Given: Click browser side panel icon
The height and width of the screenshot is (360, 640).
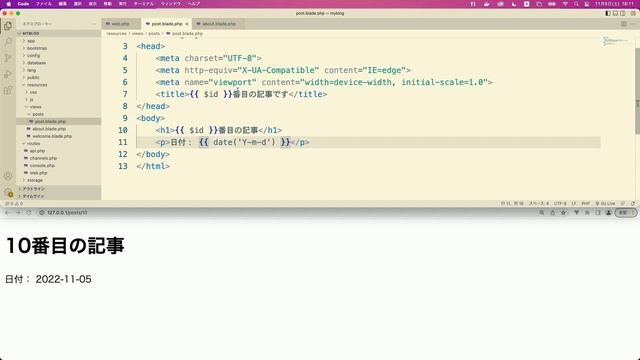Looking at the screenshot, I should [598, 213].
